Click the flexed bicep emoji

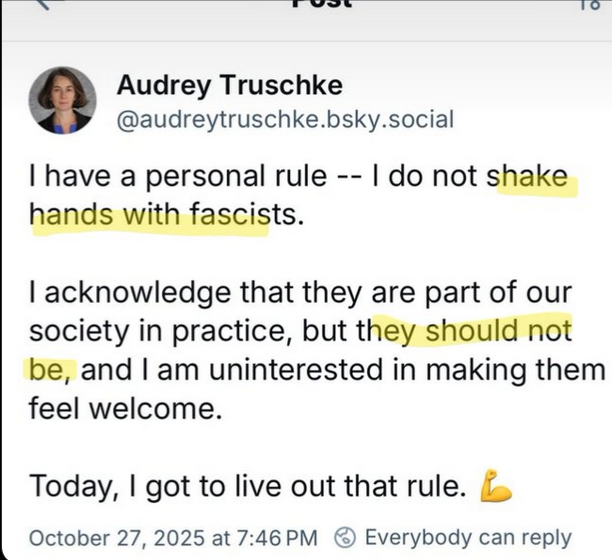click(496, 487)
